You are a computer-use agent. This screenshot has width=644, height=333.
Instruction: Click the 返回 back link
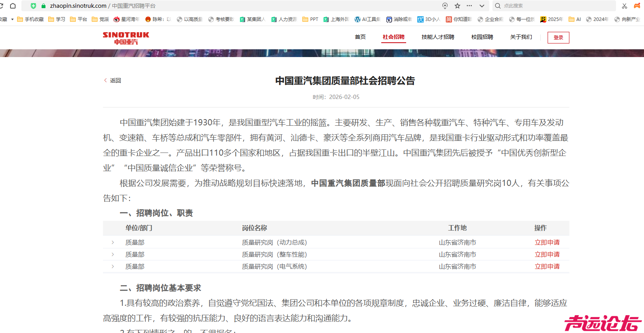[113, 80]
